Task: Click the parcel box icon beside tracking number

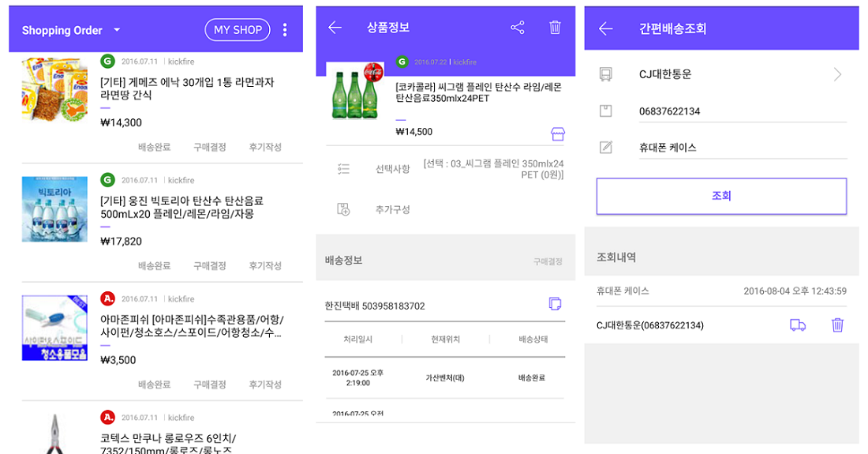Action: tap(605, 111)
